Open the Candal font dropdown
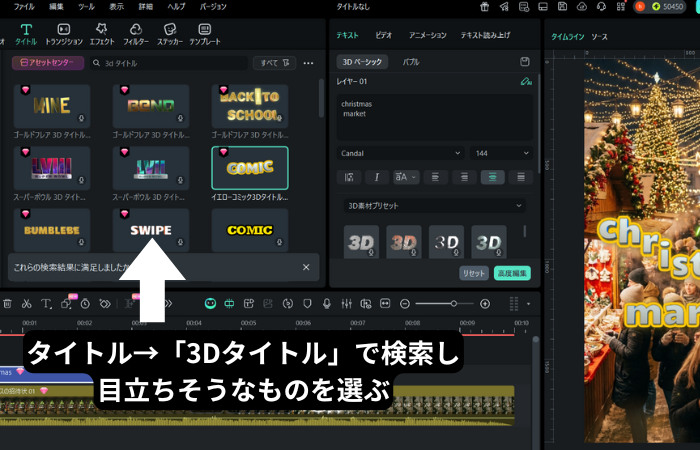Screen dimensions: 700x450 (x=400, y=153)
